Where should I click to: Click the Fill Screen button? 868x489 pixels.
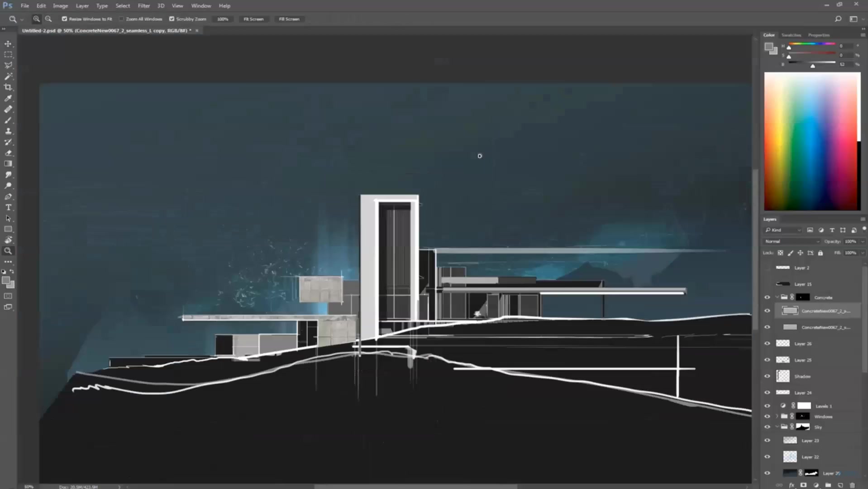coord(289,19)
